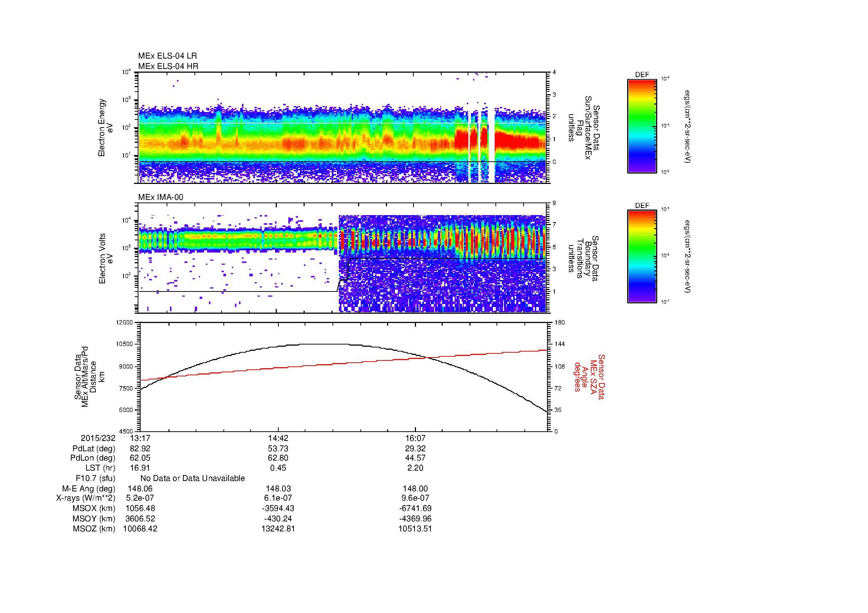The height and width of the screenshot is (613, 868).
Task: Click the LST value 16.91
Action: 140,468
